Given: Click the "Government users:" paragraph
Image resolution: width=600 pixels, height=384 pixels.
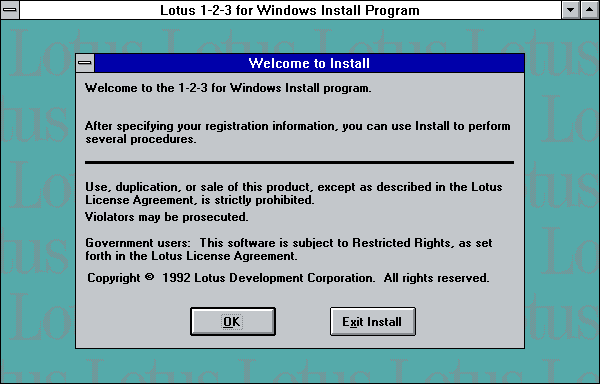Looking at the screenshot, I should [x=289, y=249].
